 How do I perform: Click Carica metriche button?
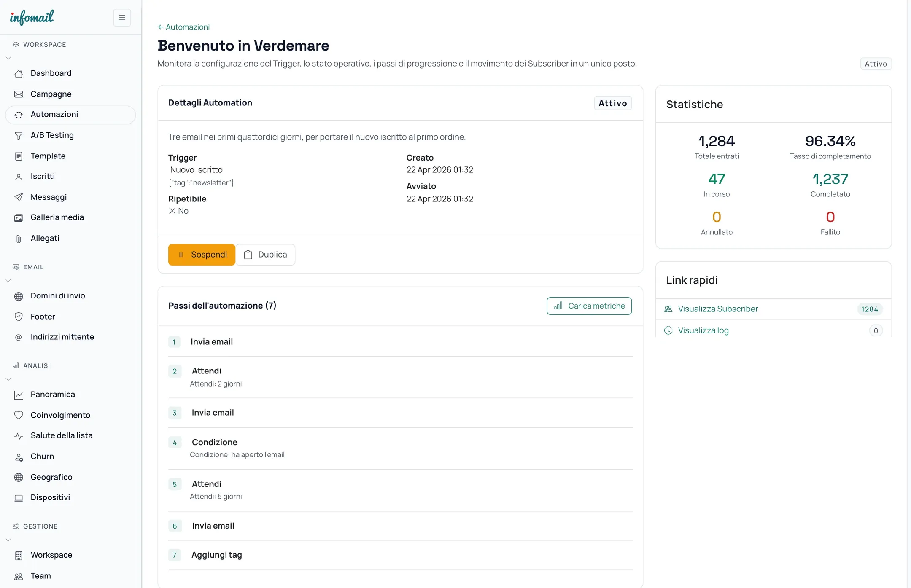click(x=589, y=306)
